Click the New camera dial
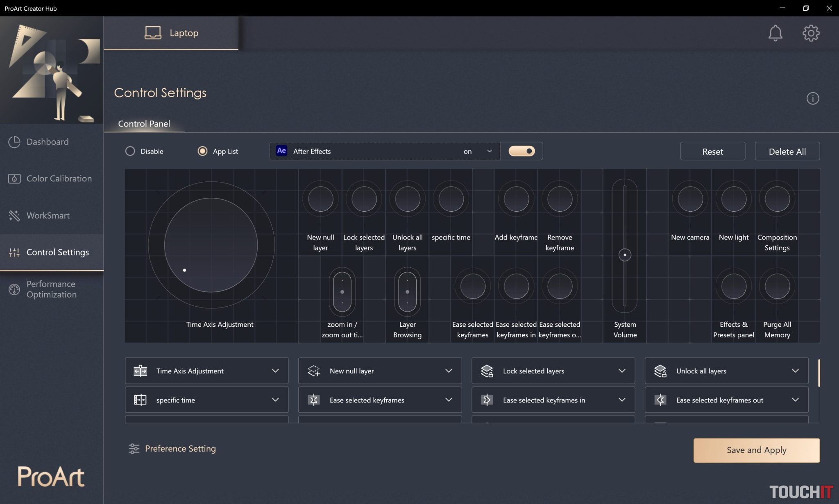 (x=690, y=199)
